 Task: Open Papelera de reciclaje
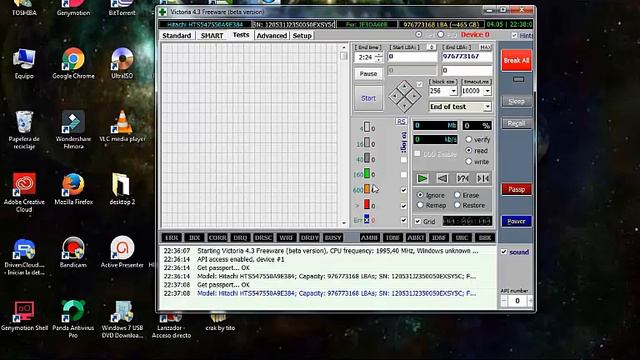point(24,130)
